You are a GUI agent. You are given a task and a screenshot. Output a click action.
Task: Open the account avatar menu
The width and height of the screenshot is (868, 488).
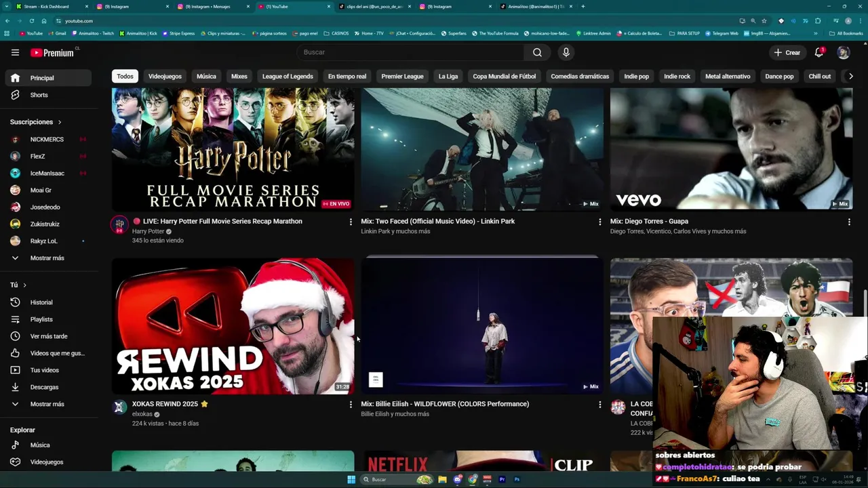tap(843, 52)
